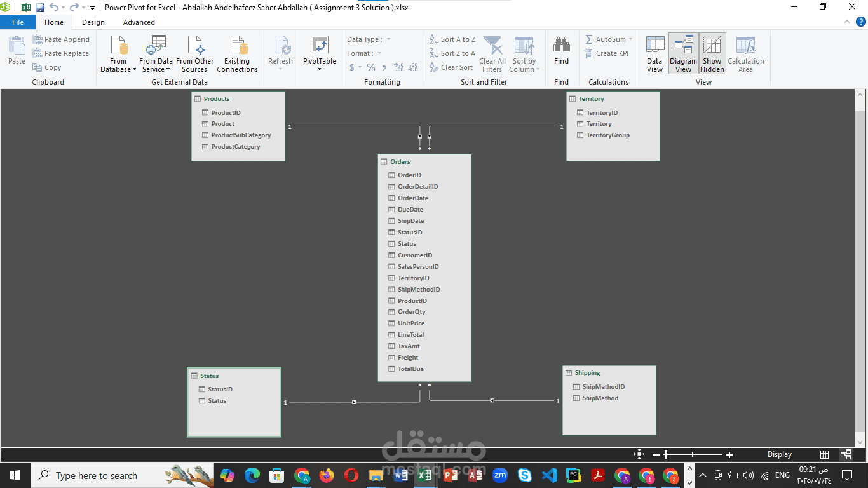Click Sort Z to A

click(x=452, y=53)
